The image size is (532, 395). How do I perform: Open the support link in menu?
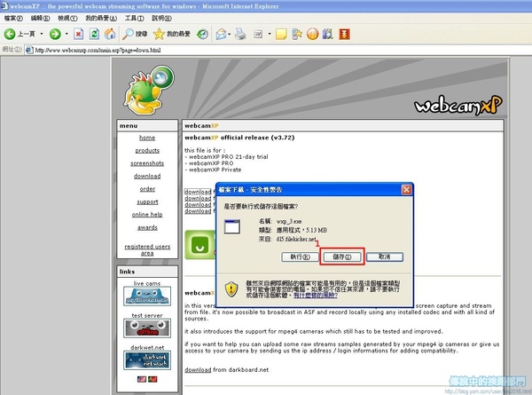click(147, 201)
